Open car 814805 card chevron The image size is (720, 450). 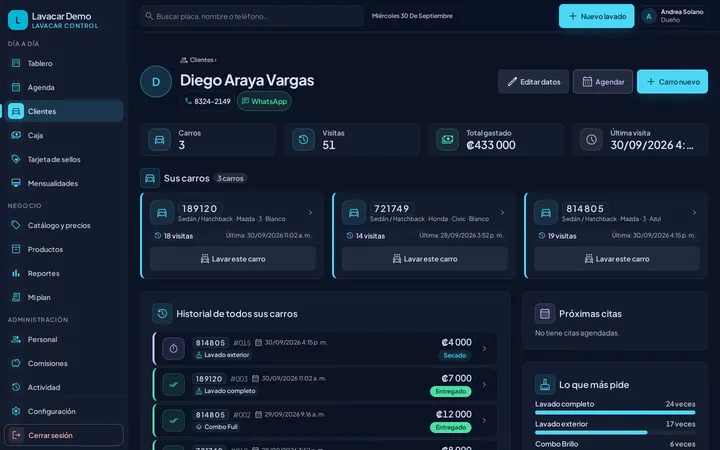coord(694,213)
